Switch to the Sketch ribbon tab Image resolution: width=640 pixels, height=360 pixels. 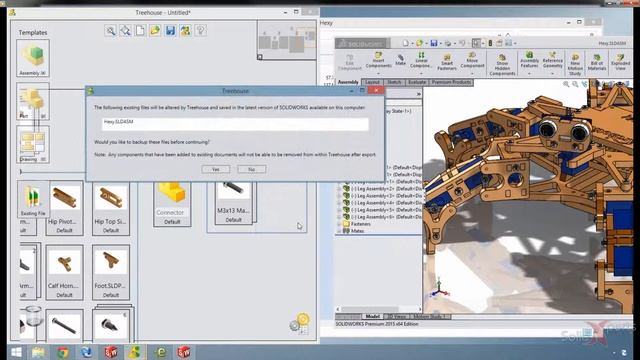click(394, 82)
